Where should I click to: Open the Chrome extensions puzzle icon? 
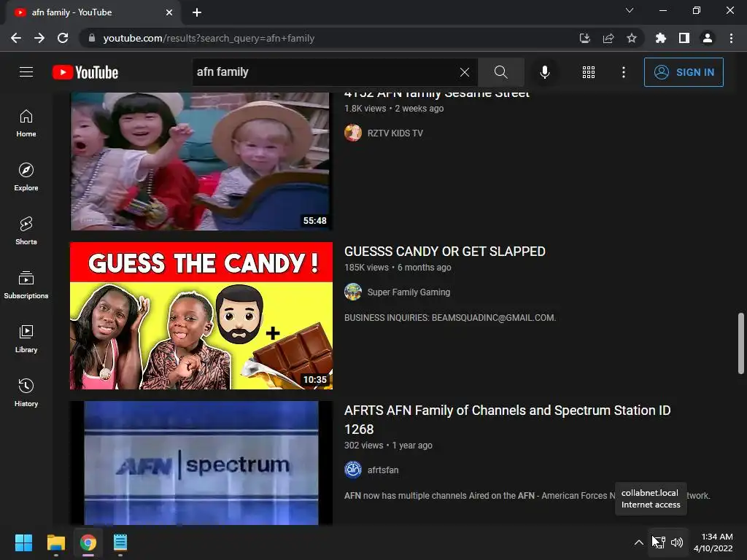[x=660, y=38]
